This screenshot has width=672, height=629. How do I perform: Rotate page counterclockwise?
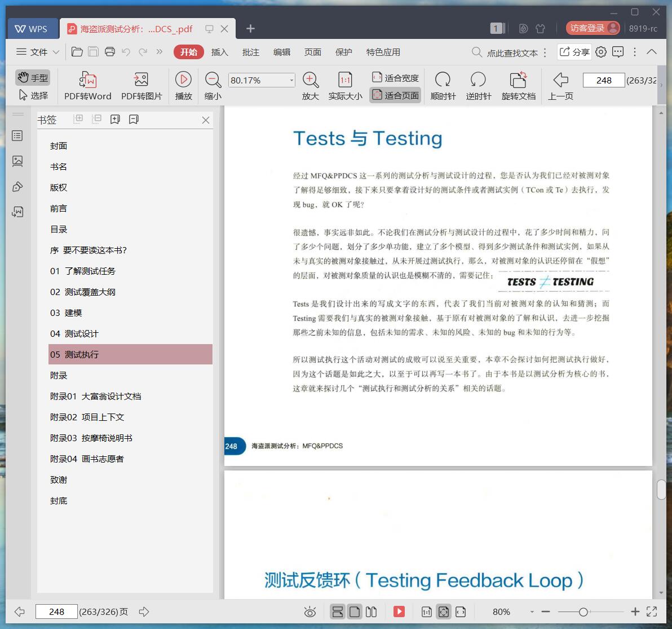point(478,86)
